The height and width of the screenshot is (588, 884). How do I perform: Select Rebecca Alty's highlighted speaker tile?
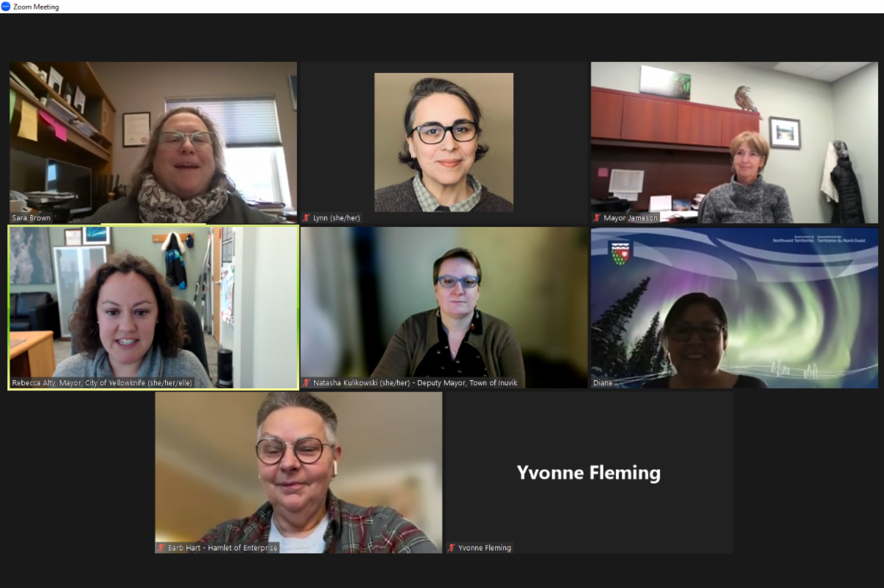tap(153, 307)
